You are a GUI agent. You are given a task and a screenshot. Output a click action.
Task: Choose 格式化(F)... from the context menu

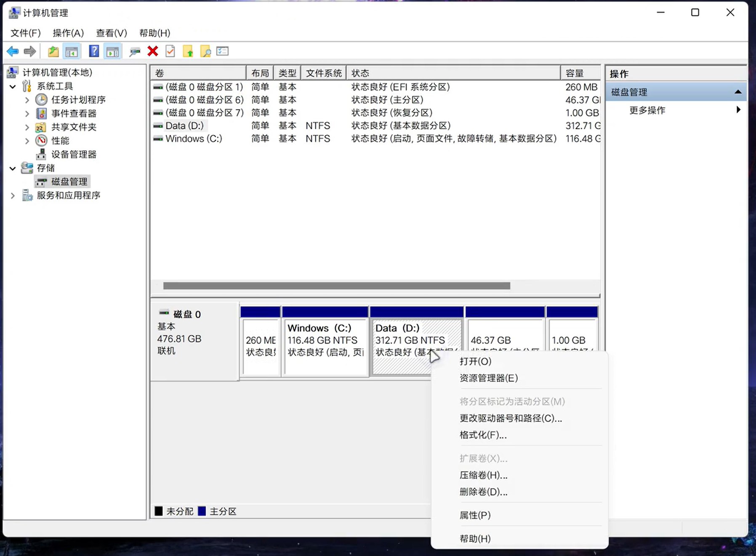click(483, 435)
